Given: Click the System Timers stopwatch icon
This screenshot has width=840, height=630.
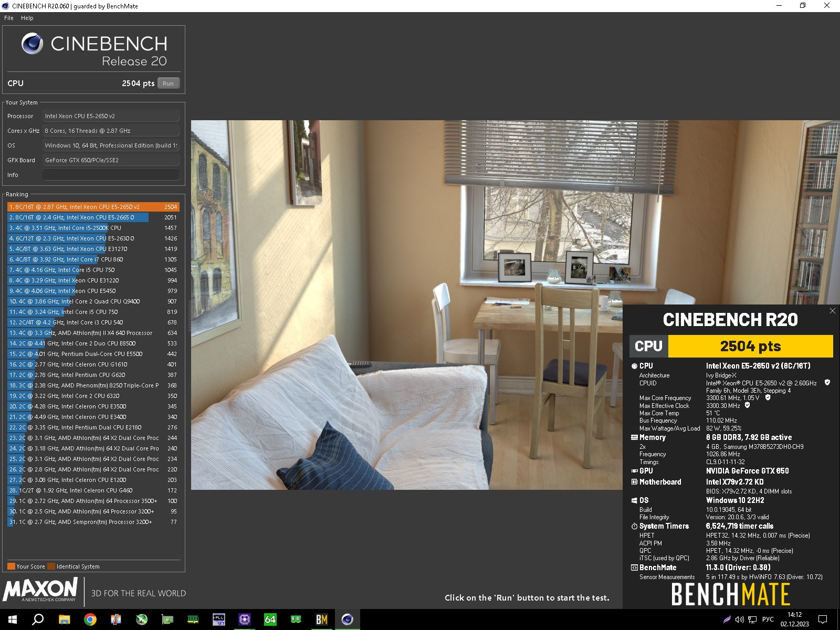Looking at the screenshot, I should (634, 526).
